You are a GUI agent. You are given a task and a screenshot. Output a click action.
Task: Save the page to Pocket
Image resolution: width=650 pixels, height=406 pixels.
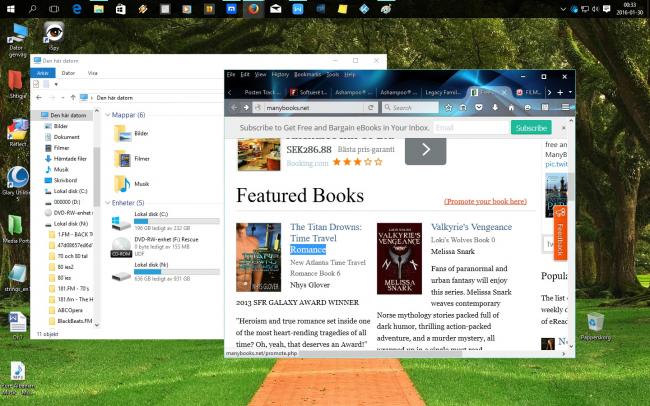(x=479, y=107)
